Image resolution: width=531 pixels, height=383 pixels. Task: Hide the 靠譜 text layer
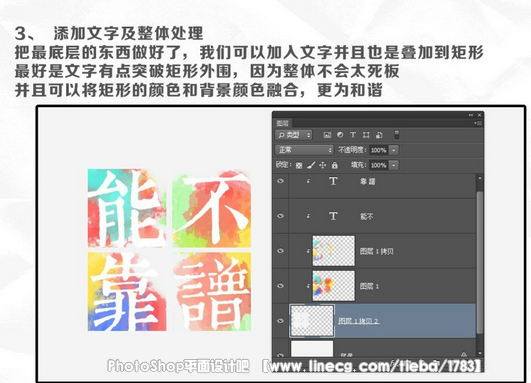pos(280,181)
